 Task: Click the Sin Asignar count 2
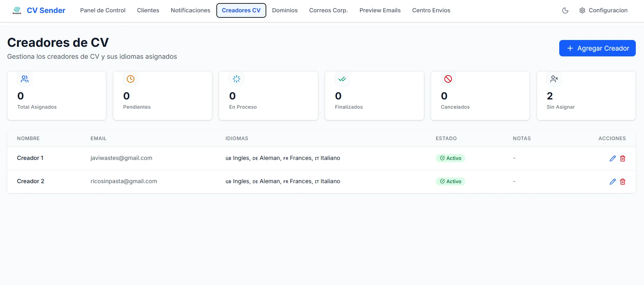point(550,96)
